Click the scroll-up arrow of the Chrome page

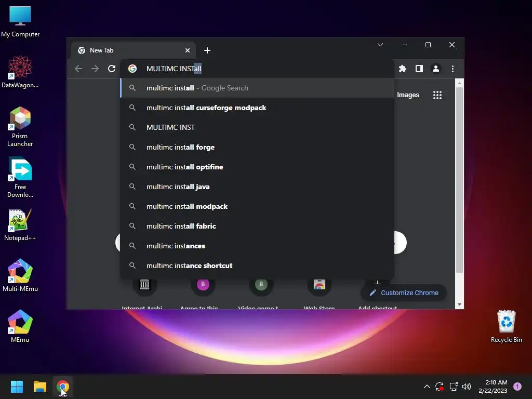coord(459,83)
